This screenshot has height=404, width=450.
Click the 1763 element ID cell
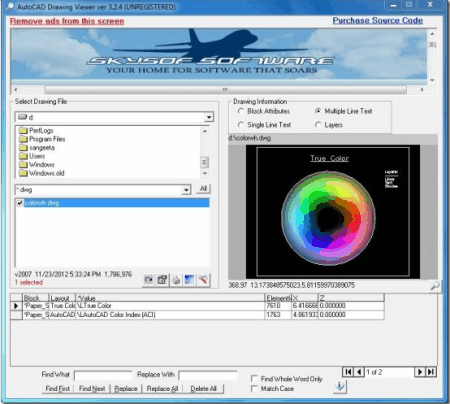point(278,315)
